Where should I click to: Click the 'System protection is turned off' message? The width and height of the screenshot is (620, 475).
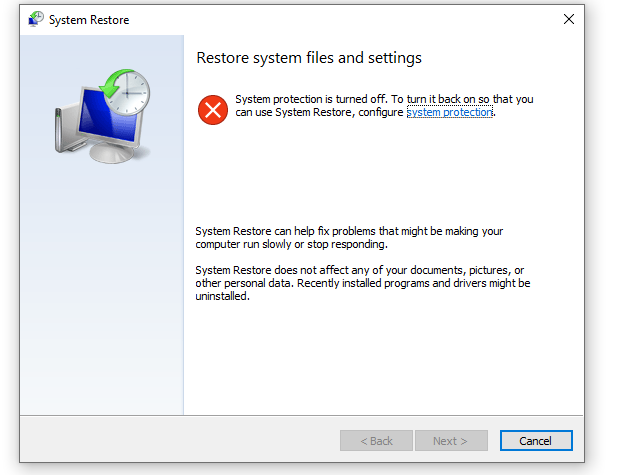(x=384, y=106)
